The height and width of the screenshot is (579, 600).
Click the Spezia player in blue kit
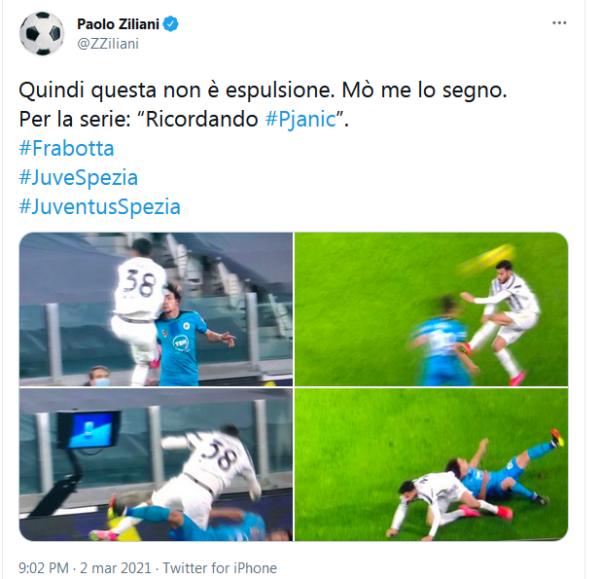coord(181,337)
